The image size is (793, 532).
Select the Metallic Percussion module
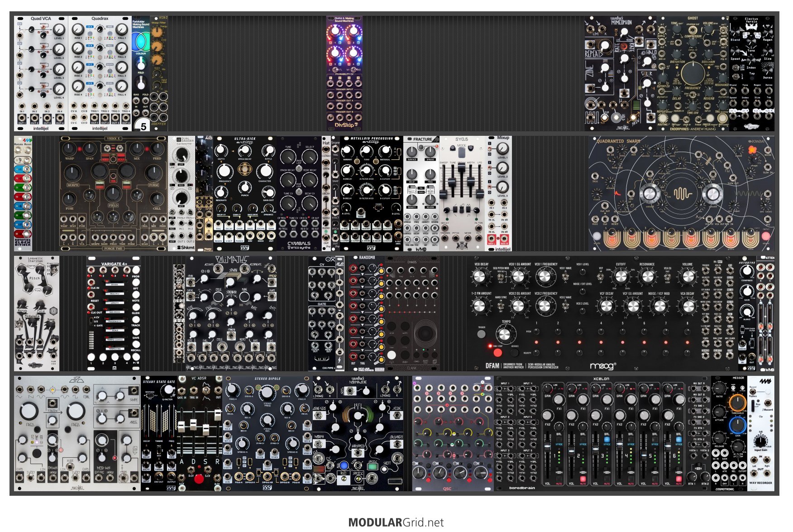[x=371, y=193]
